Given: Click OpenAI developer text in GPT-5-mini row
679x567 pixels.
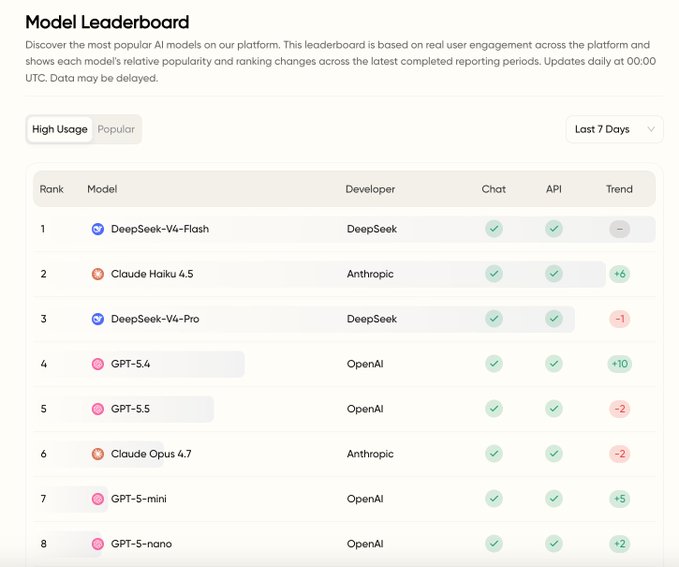Looking at the screenshot, I should [365, 499].
